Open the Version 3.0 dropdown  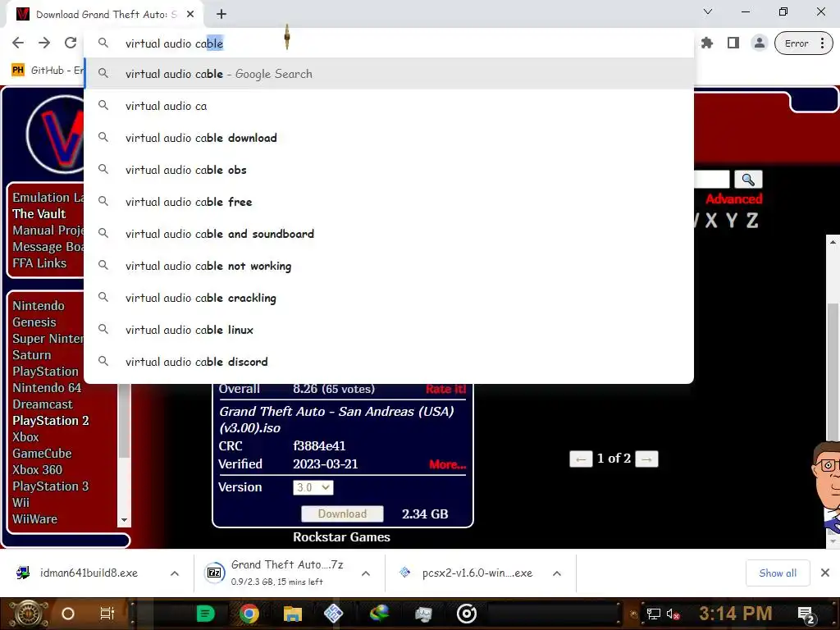click(x=313, y=487)
